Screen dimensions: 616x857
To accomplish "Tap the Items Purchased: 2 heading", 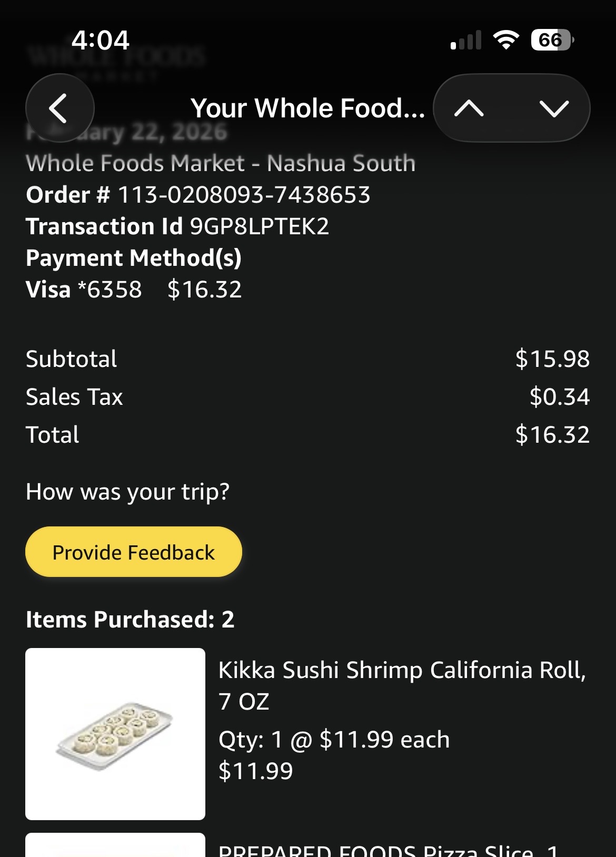I will (130, 620).
